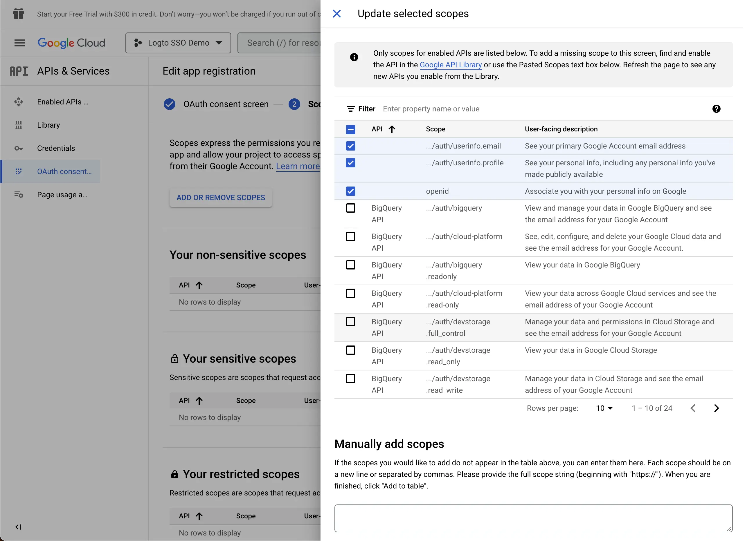
Task: Click the ADD OR REMOVE SCOPES button
Action: [221, 197]
